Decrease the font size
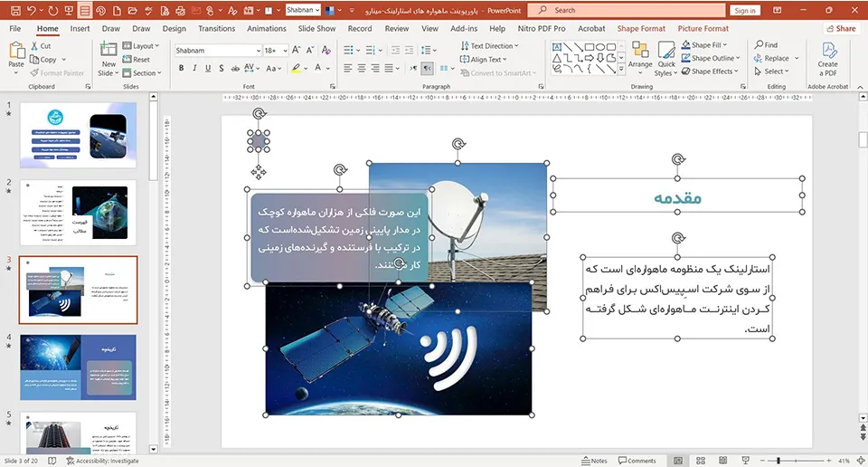868x467 pixels. pos(310,51)
